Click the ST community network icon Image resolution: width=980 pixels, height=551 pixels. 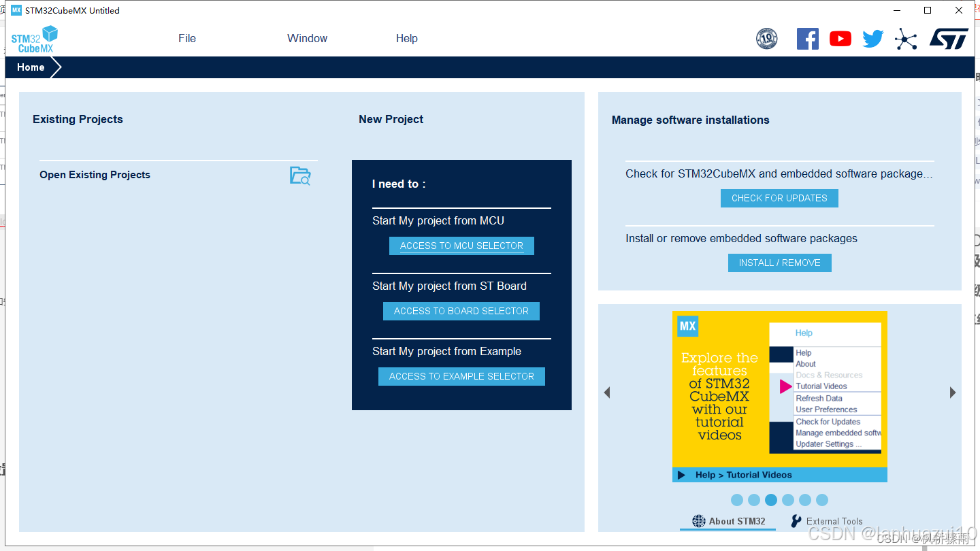click(x=906, y=39)
